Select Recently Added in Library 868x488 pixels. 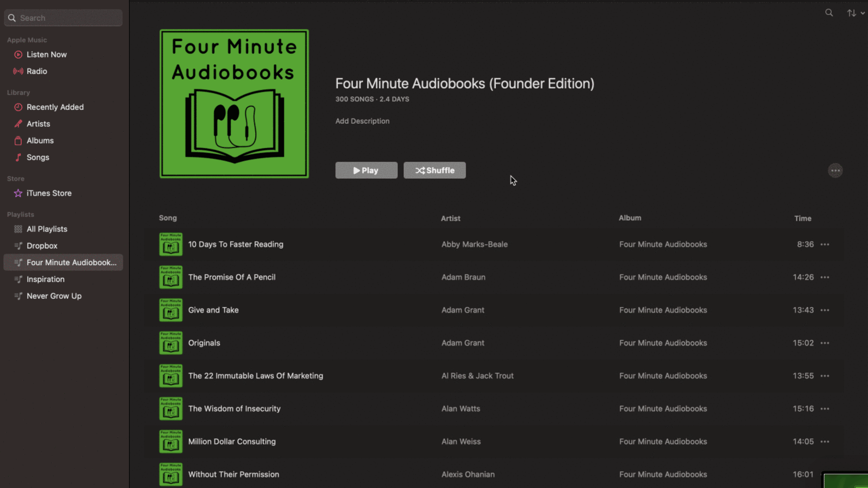coord(55,107)
